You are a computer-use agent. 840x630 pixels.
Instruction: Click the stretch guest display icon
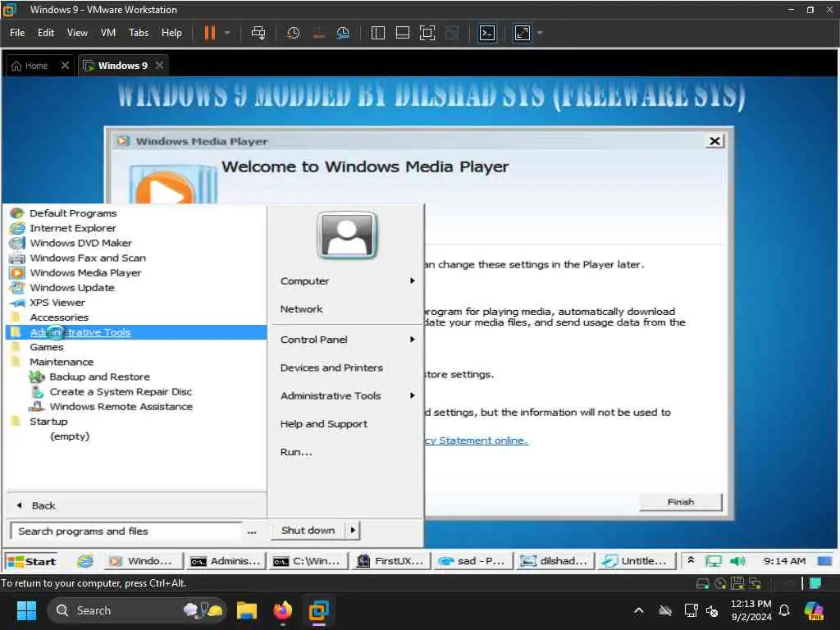[523, 33]
